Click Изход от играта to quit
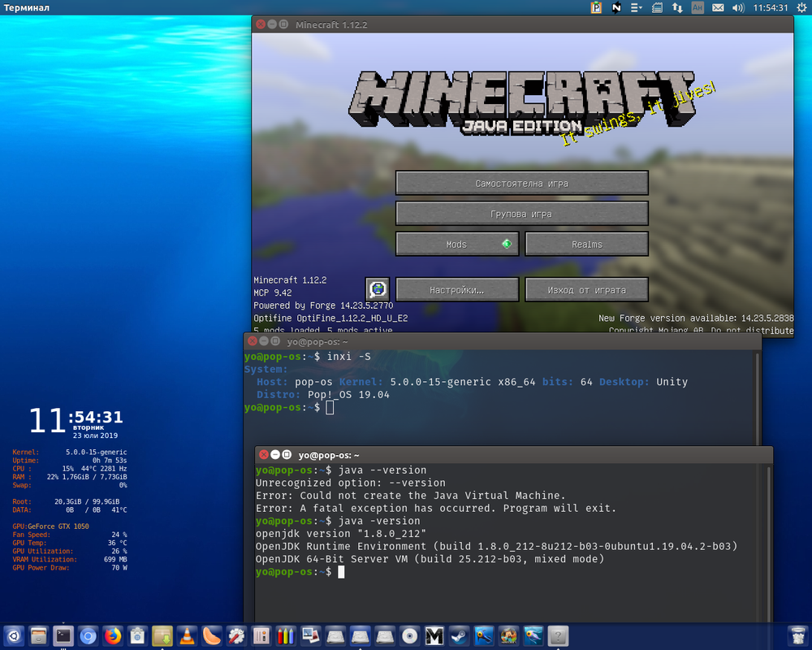The image size is (812, 650). click(x=587, y=290)
